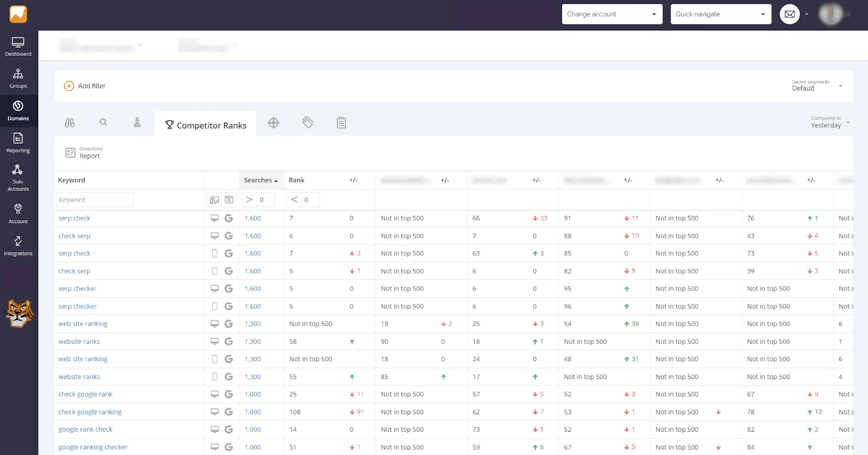Open the Change account dropdown
868x455 pixels.
click(612, 15)
